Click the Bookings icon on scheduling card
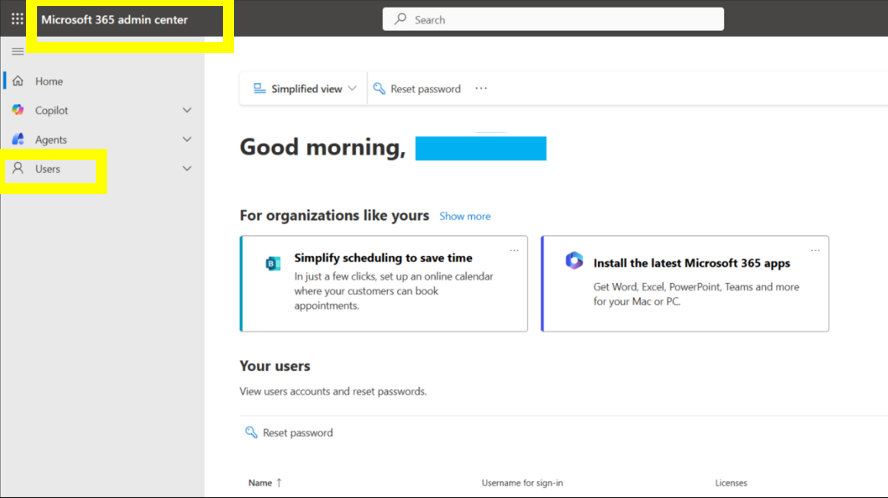The height and width of the screenshot is (498, 888). 272,264
